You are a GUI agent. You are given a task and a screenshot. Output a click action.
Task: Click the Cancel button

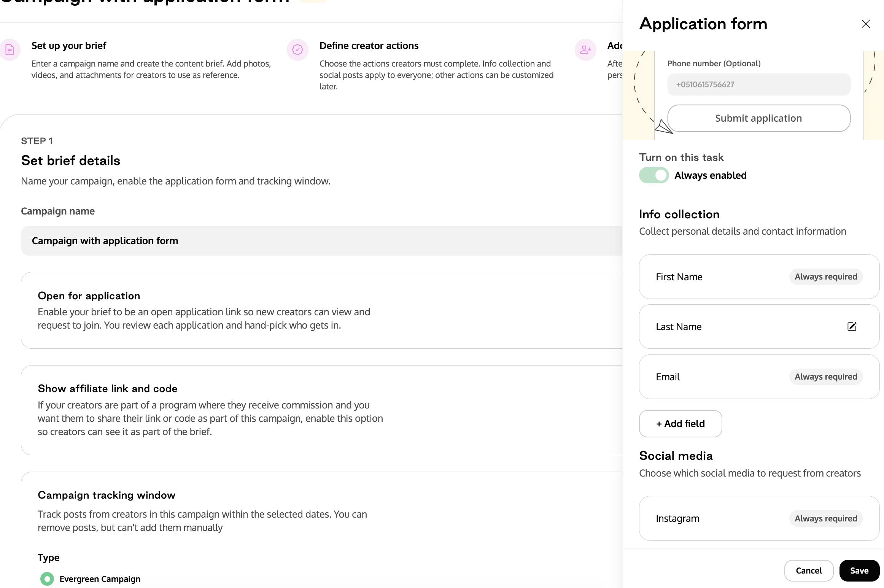(809, 571)
